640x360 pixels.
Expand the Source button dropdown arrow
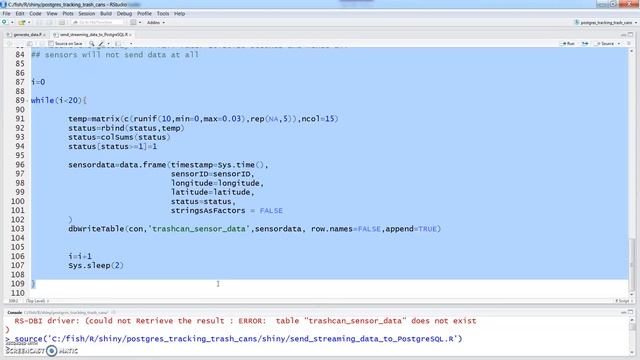(619, 43)
